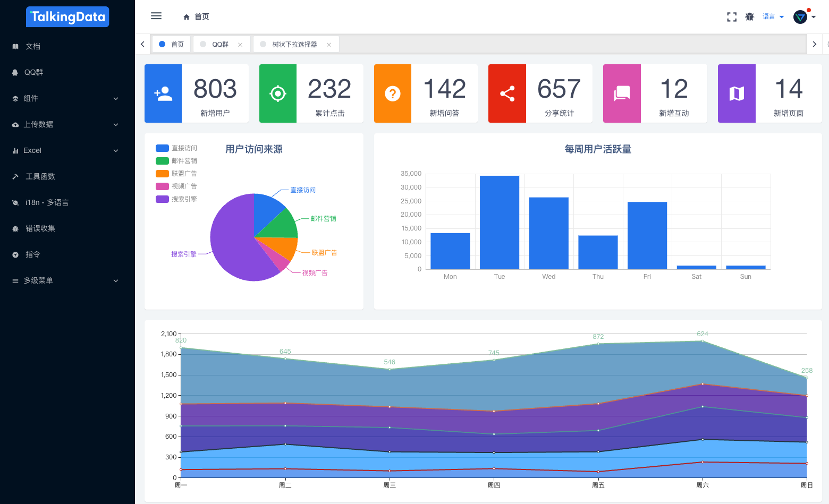The image size is (829, 504).
Task: Expand the Excel submenu chevron
Action: click(x=116, y=151)
